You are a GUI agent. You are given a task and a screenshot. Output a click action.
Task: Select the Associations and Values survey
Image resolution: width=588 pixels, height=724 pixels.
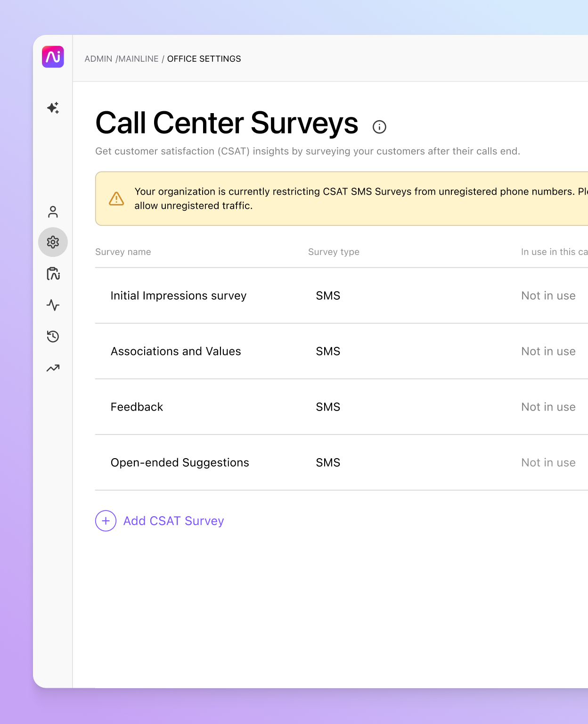pos(176,351)
